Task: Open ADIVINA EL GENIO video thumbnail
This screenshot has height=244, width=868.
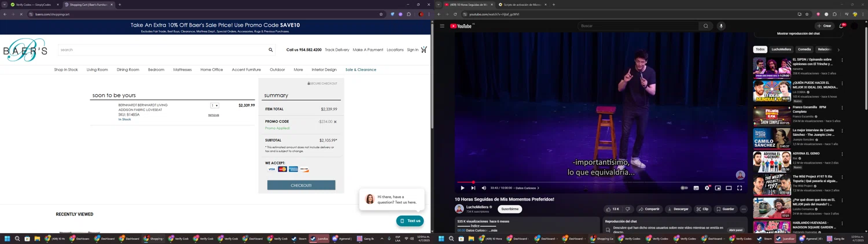Action: point(772,162)
